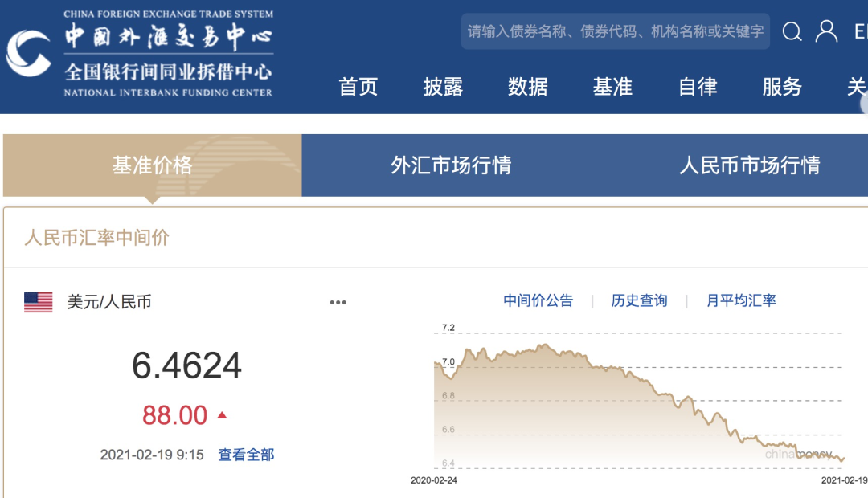
Task: Open the 服务 navigation menu
Action: 782,87
